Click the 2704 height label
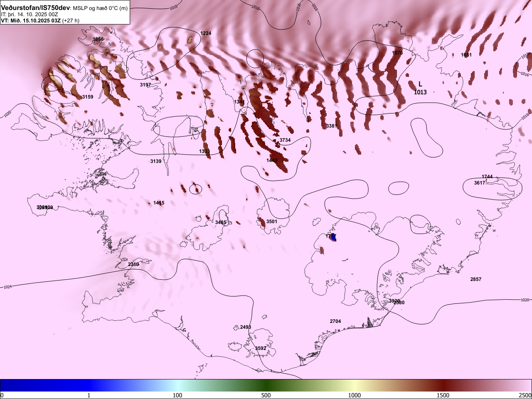 335,321
